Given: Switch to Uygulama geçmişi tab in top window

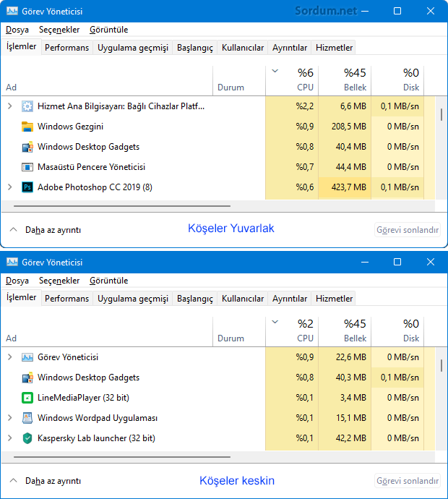Looking at the screenshot, I should 132,48.
